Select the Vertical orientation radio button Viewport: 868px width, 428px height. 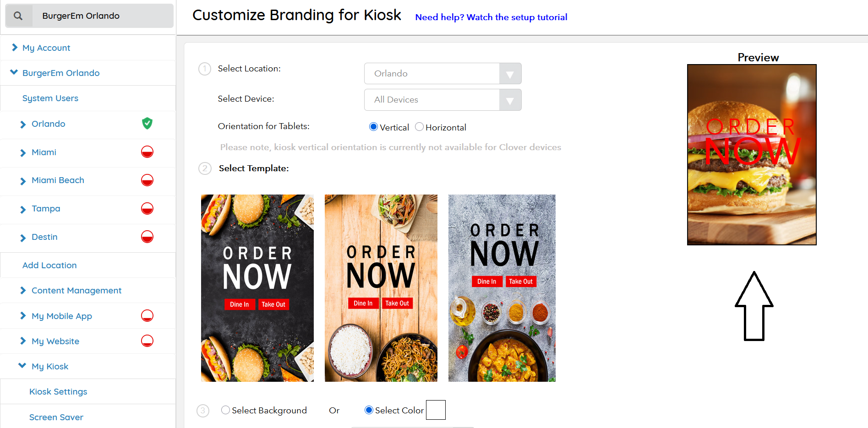[373, 127]
